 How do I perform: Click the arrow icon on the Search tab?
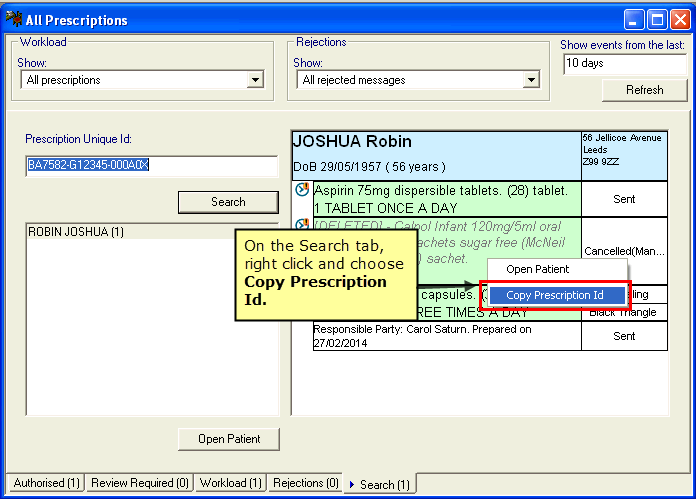tap(352, 484)
